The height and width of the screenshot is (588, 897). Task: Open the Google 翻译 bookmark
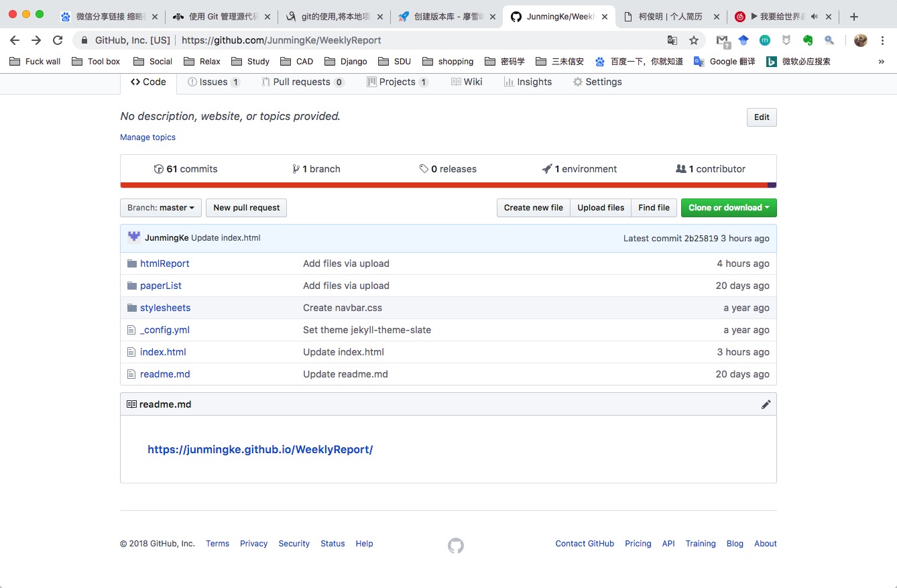click(724, 61)
